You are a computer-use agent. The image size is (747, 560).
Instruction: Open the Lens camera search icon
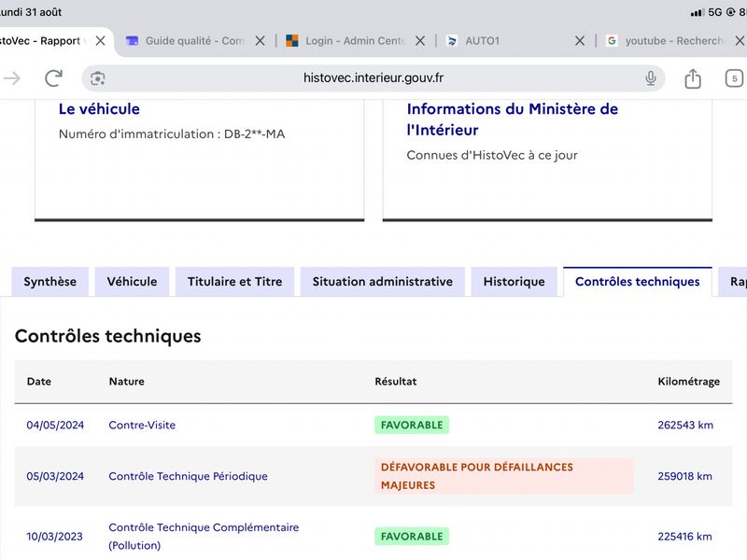coord(98,78)
